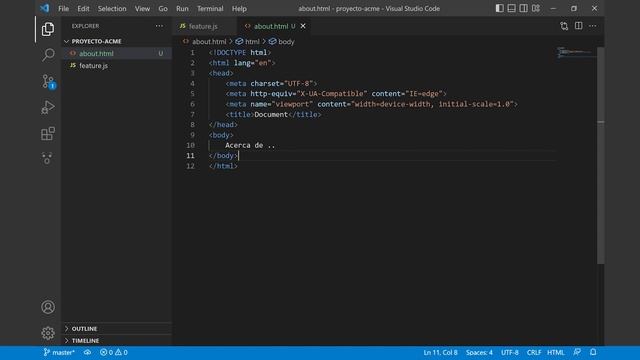The height and width of the screenshot is (360, 640).
Task: Click the editor vertical scrollbar
Action: pyautogui.click(x=600, y=156)
